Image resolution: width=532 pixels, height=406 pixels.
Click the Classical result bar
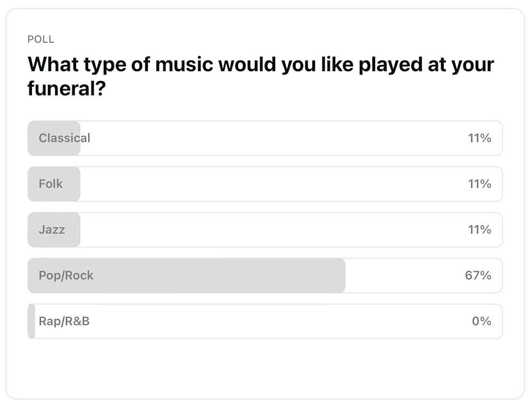(x=53, y=138)
